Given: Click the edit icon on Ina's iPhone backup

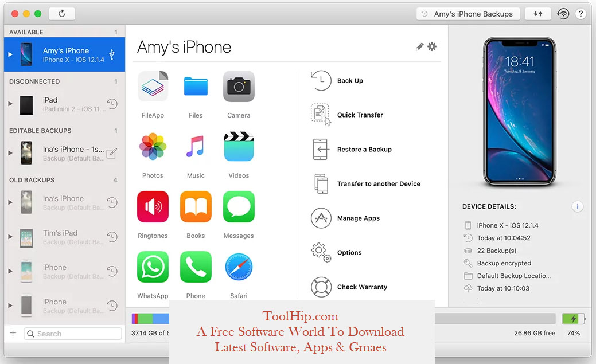Looking at the screenshot, I should [x=111, y=153].
